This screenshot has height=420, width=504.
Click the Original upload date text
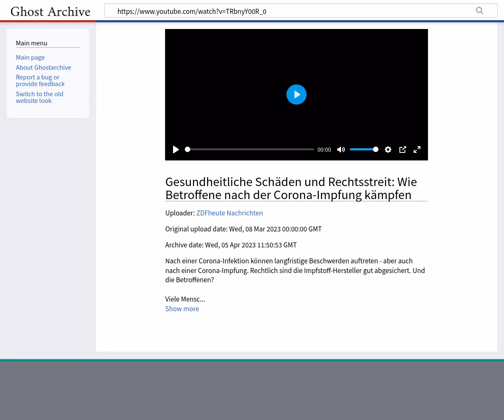(x=244, y=229)
